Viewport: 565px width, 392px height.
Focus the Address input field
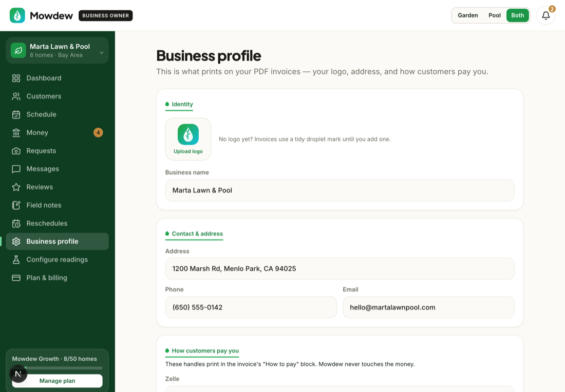[x=340, y=268]
